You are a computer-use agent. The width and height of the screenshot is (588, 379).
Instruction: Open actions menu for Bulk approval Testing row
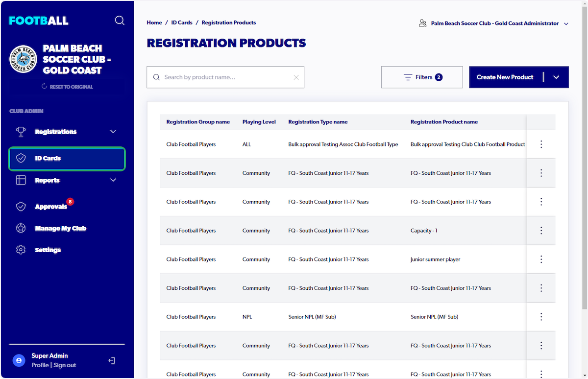[541, 144]
